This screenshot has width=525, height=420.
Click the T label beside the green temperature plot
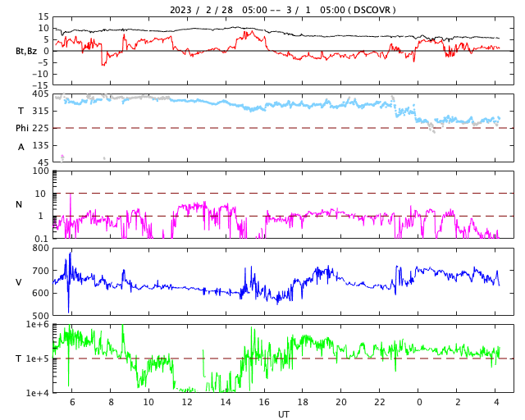click(18, 358)
